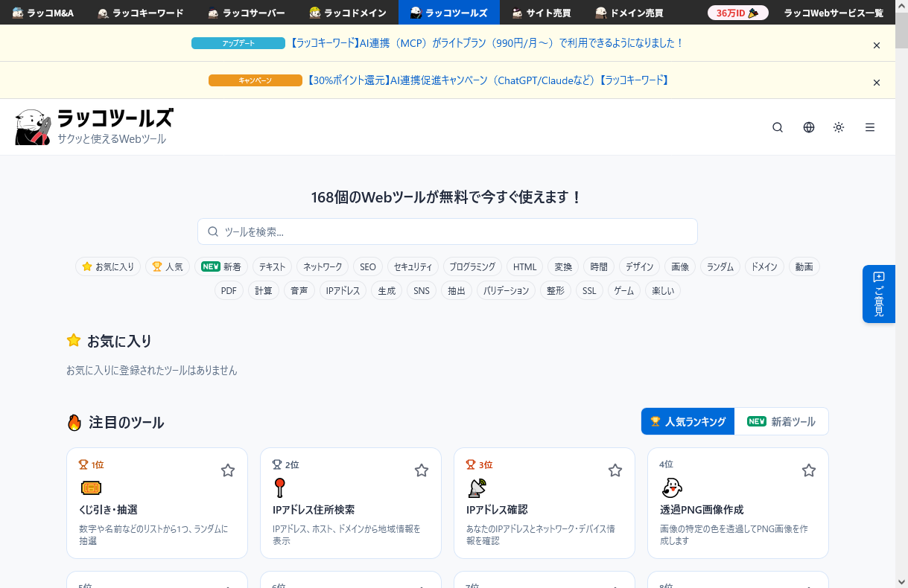Open ドメイン売買 in top bar
Viewport: 908px width, 588px height.
[629, 13]
